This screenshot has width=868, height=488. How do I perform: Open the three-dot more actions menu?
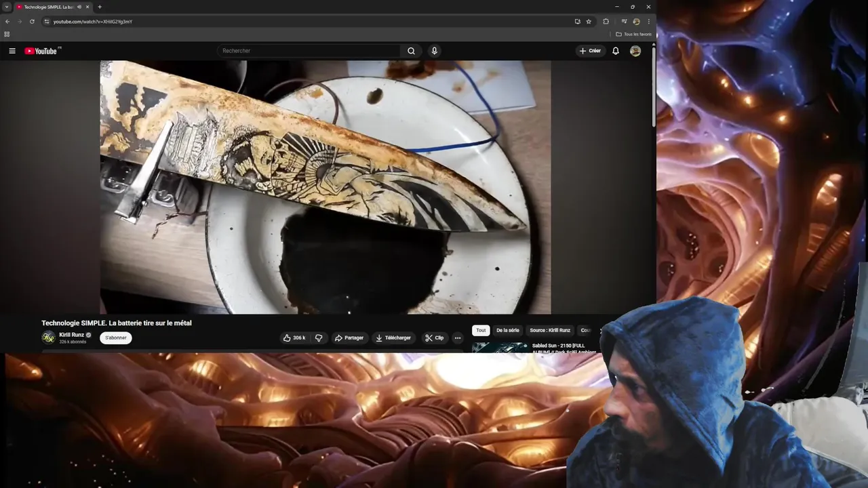pos(458,338)
